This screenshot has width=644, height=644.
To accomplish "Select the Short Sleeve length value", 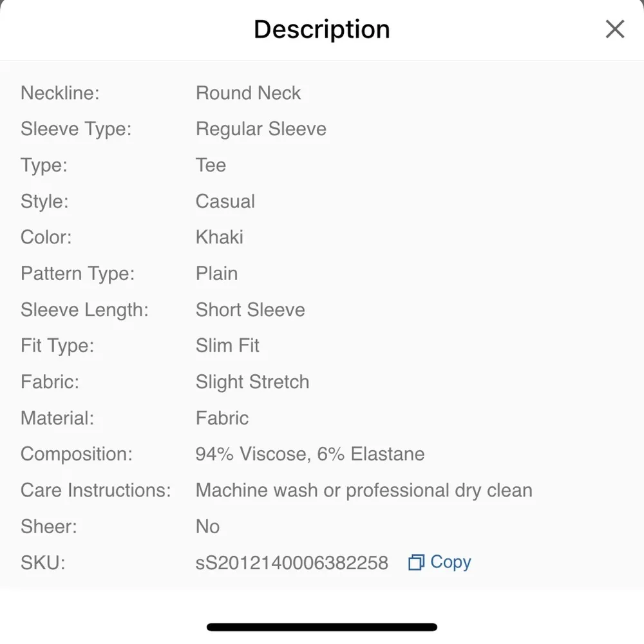I will (250, 310).
